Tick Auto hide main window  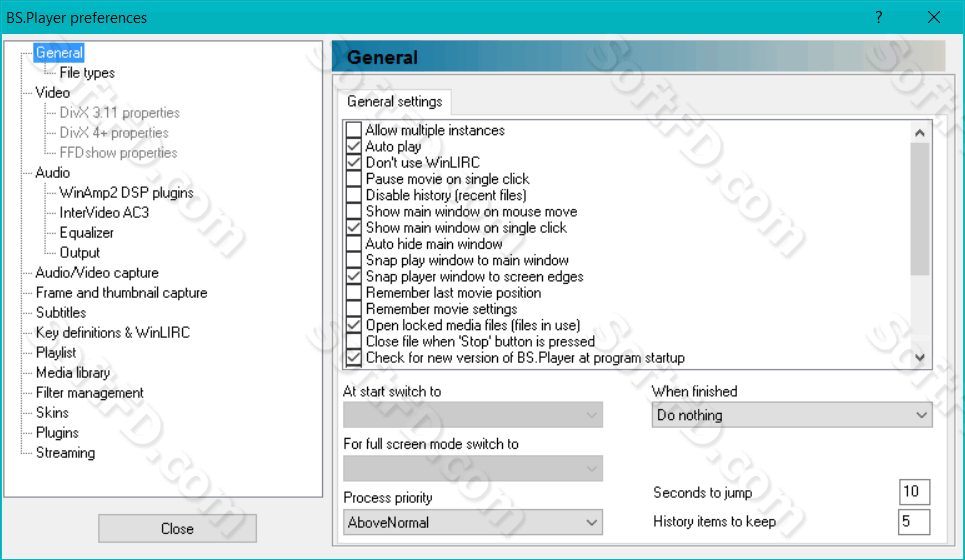pyautogui.click(x=354, y=244)
